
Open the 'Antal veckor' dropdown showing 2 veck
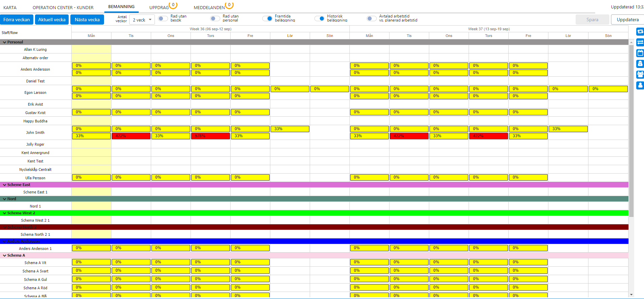(x=142, y=20)
